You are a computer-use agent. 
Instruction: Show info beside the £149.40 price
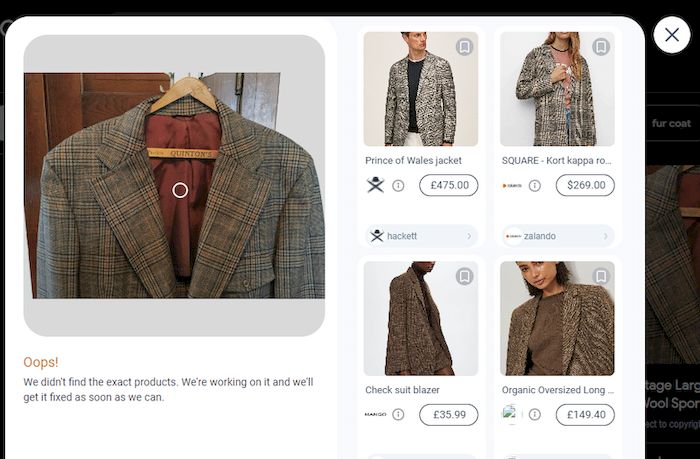[535, 414]
